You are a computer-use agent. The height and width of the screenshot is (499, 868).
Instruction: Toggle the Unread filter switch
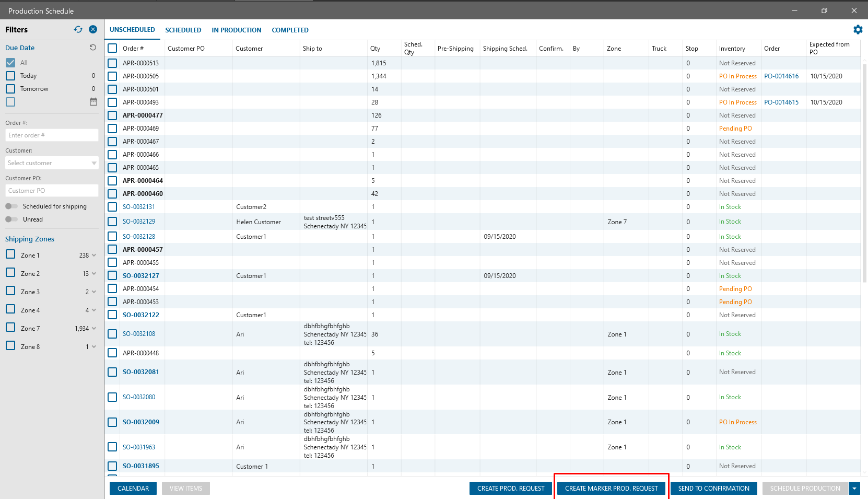[11, 219]
